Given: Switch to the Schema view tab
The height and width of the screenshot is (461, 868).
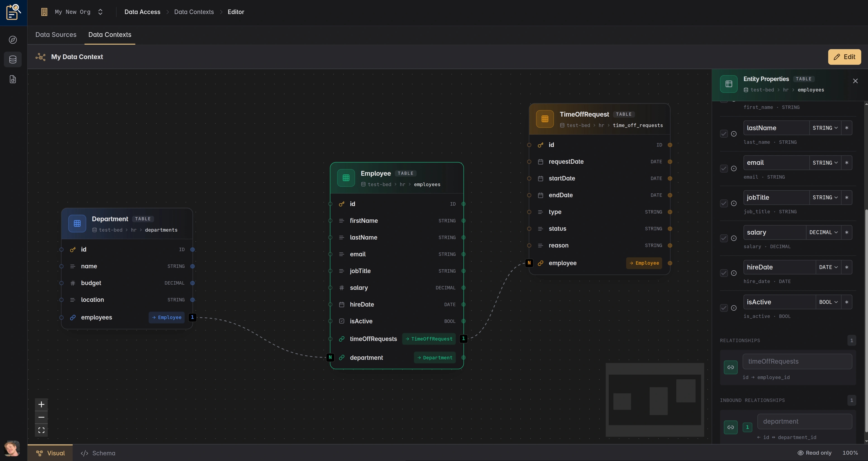Looking at the screenshot, I should click(98, 453).
